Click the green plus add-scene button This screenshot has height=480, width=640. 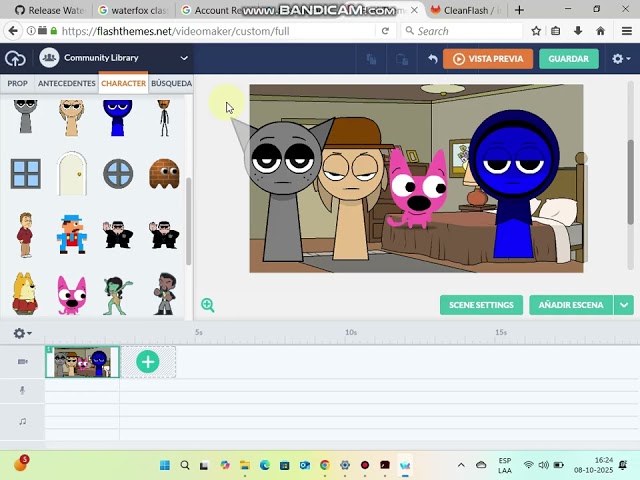click(x=148, y=362)
